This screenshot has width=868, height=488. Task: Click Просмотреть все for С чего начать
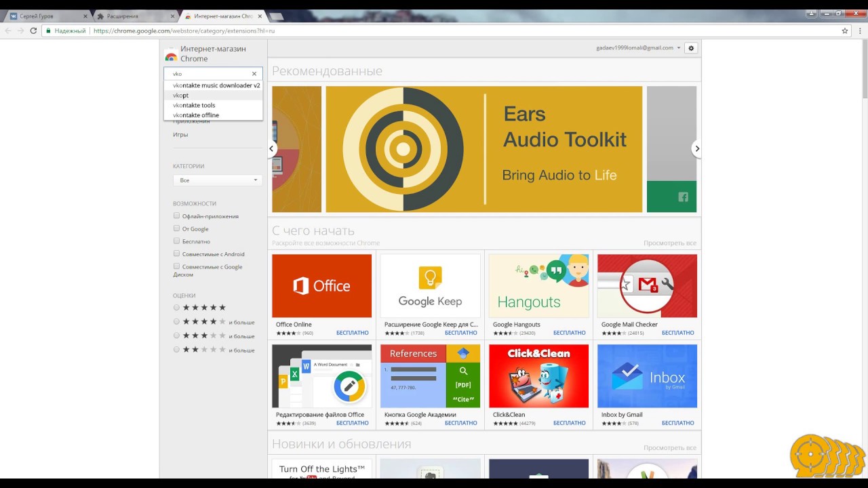tap(670, 243)
